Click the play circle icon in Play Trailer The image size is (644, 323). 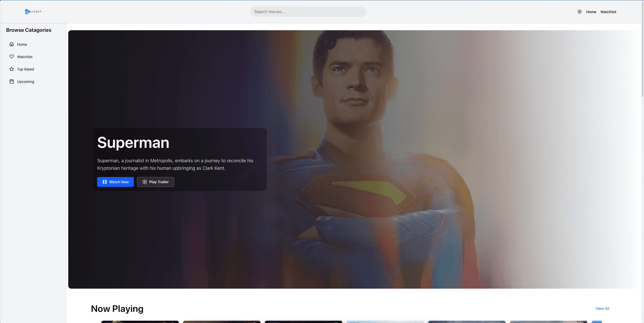145,182
